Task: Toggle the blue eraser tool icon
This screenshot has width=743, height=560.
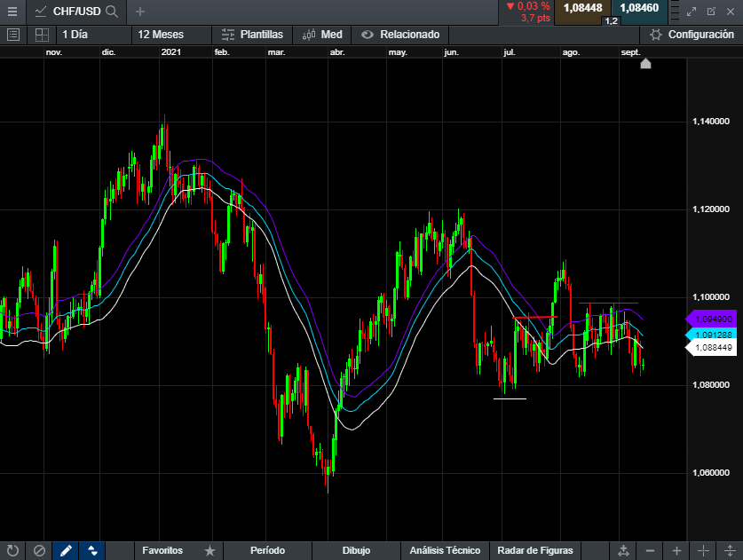Action: [92, 550]
